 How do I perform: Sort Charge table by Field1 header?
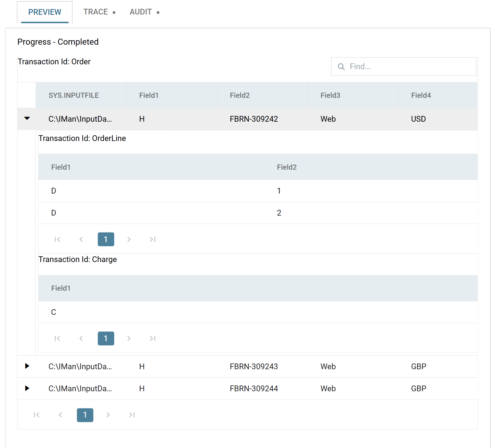pos(258,288)
